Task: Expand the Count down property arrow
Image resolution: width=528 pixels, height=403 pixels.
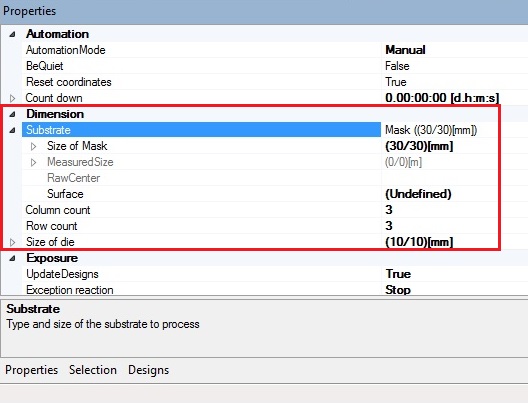Action: pos(12,98)
